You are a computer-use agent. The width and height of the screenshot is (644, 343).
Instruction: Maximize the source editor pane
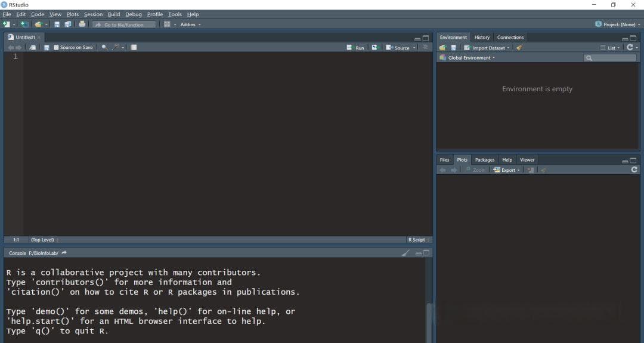(x=426, y=38)
